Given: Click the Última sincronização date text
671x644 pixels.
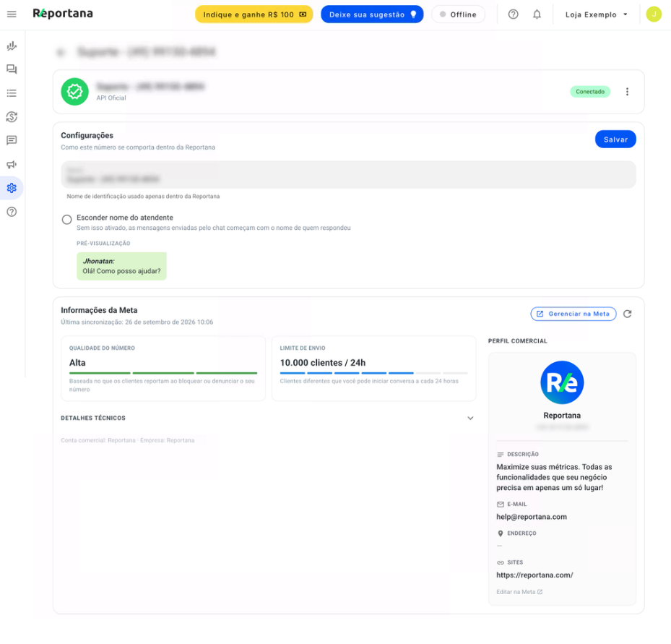Looking at the screenshot, I should [x=137, y=322].
